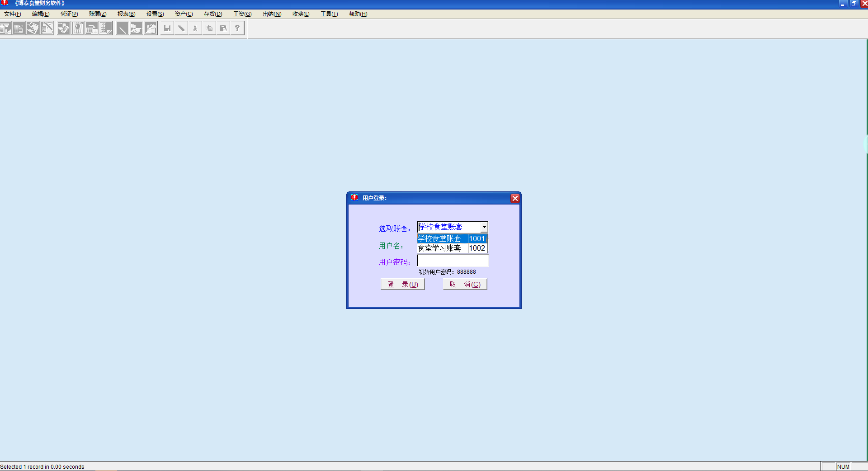The width and height of the screenshot is (868, 471).
Task: Click the 选取账套 label
Action: coord(395,228)
